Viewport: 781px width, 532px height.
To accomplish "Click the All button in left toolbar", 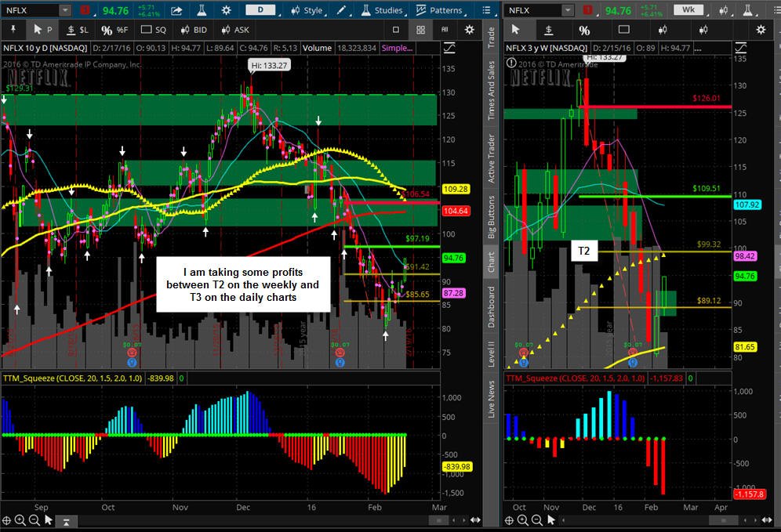I will point(445,30).
